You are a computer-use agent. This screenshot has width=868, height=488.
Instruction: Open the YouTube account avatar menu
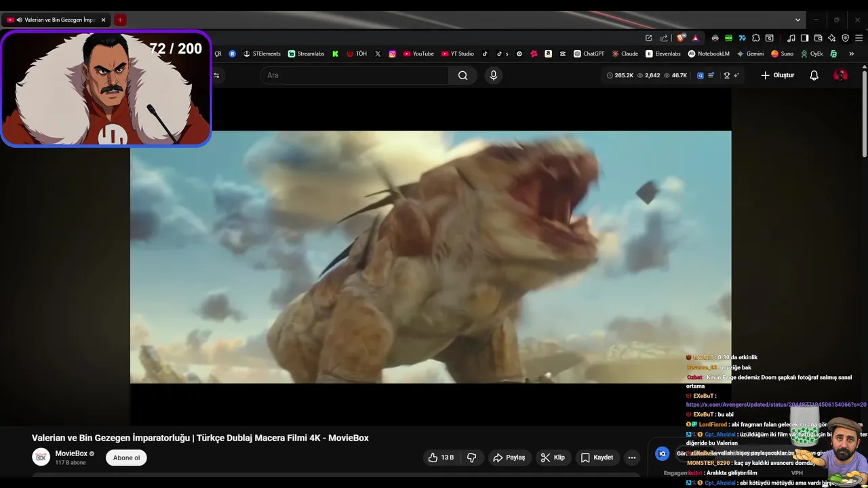point(840,75)
